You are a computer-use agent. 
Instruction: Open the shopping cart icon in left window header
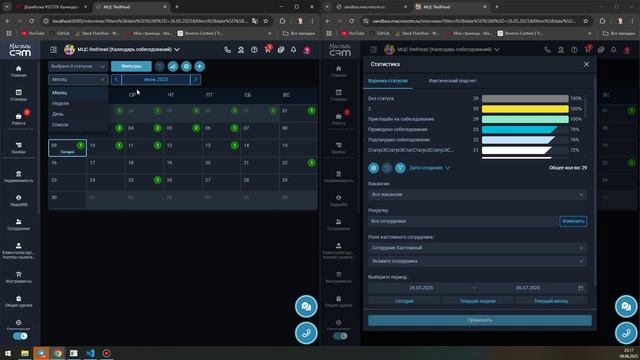point(268,50)
